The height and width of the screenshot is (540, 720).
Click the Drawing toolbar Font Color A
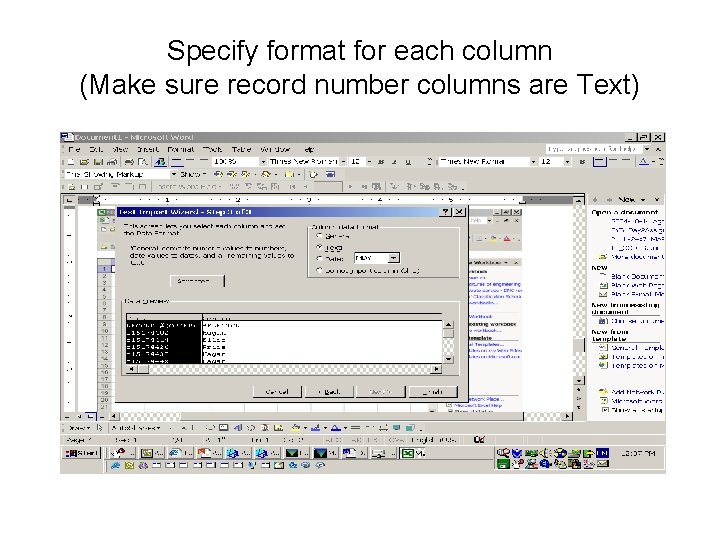[336, 428]
